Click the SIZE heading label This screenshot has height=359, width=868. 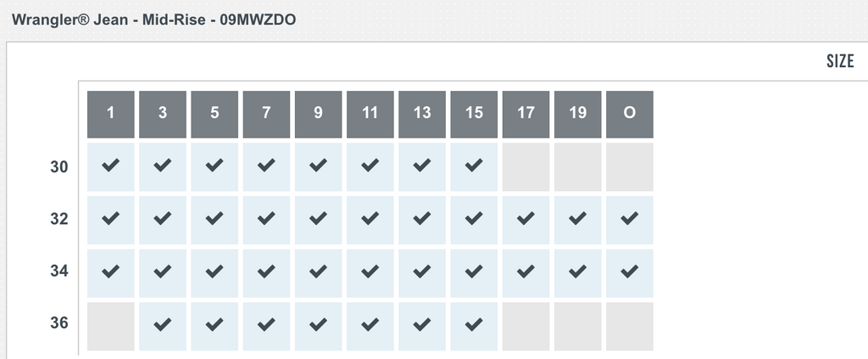click(839, 62)
